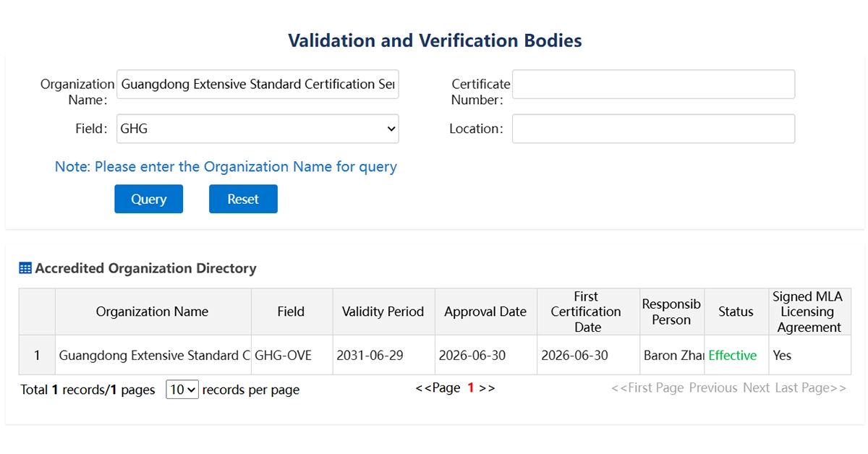Click the GHG-OVE field cell
The height and width of the screenshot is (454, 868).
click(x=292, y=355)
